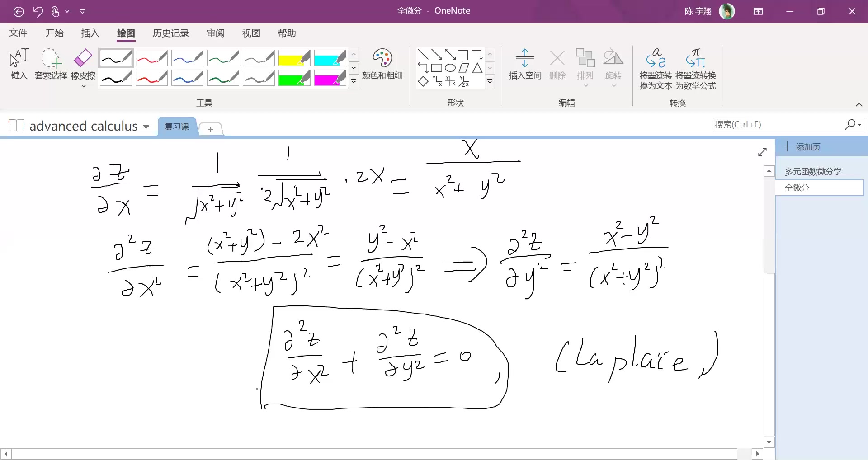
Task: Click vertical scrollbar down arrow
Action: [x=769, y=442]
